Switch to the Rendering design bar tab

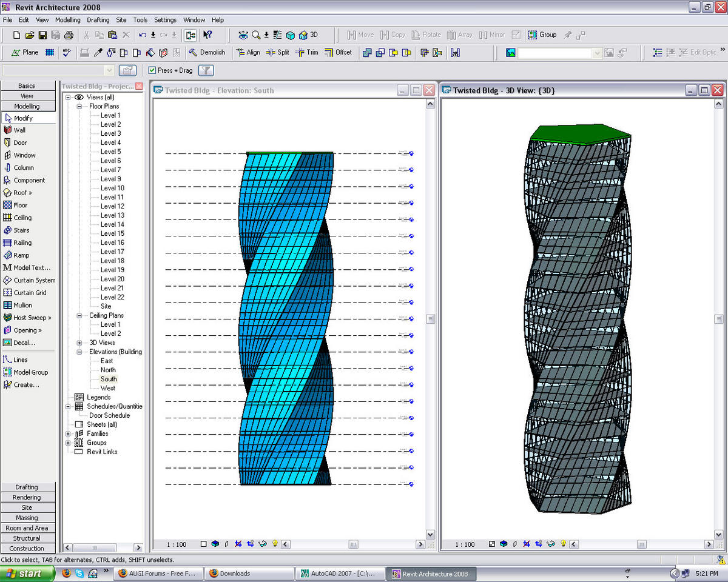coord(27,497)
